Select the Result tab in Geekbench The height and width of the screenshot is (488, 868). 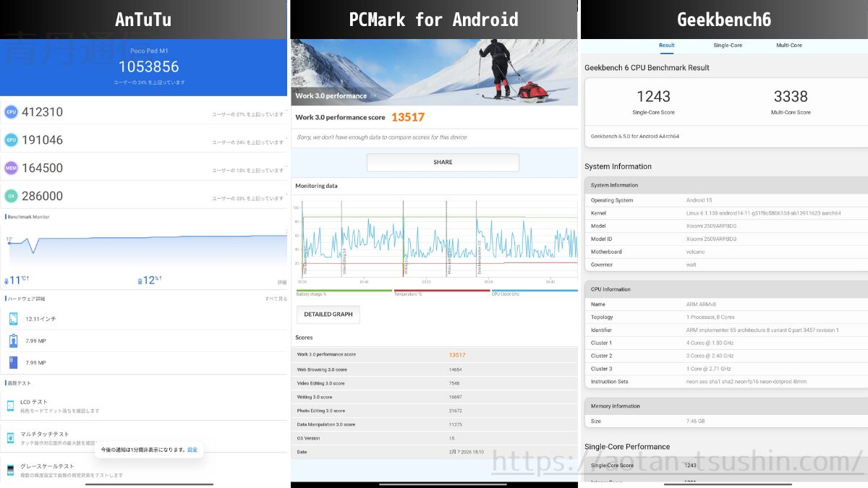(666, 46)
